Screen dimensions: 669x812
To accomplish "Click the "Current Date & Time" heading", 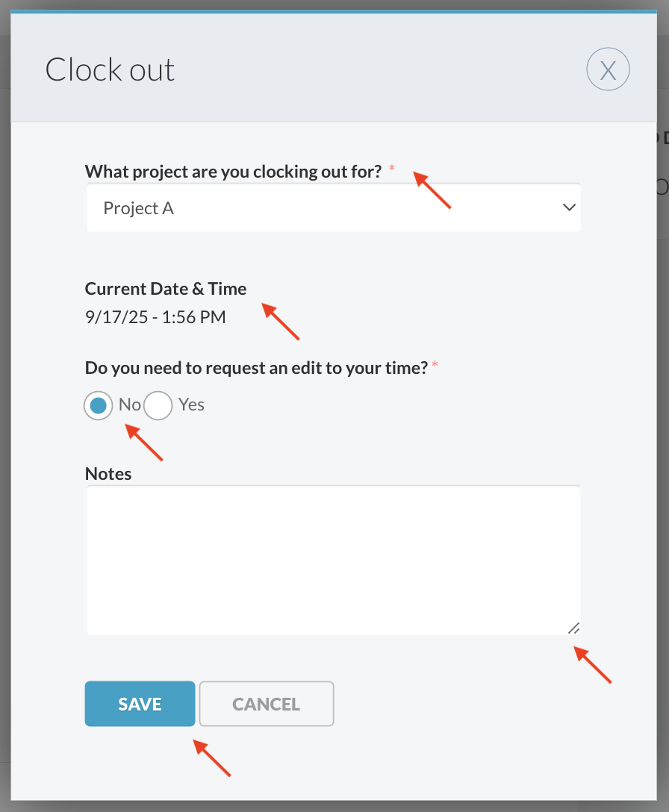I will [x=166, y=289].
